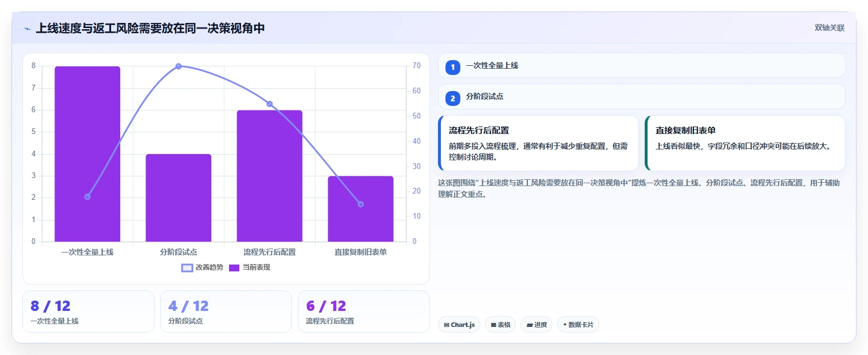Click the purple bar for 分阶段试点

tap(179, 198)
